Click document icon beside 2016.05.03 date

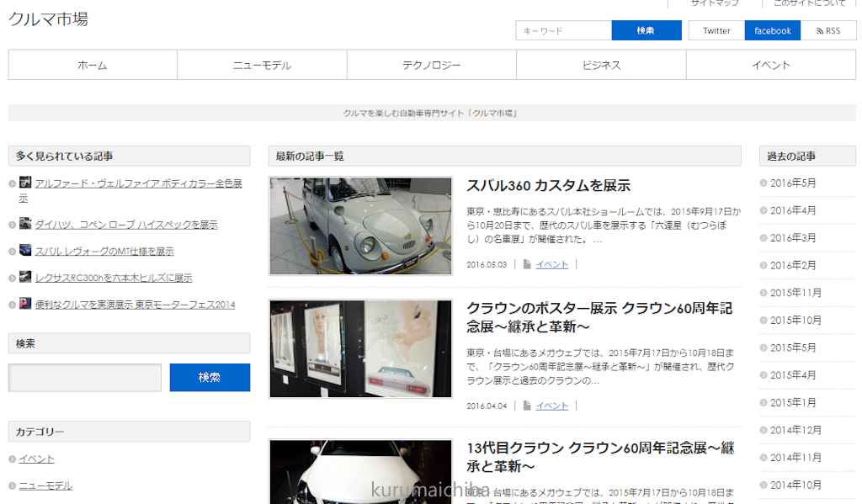coord(527,264)
